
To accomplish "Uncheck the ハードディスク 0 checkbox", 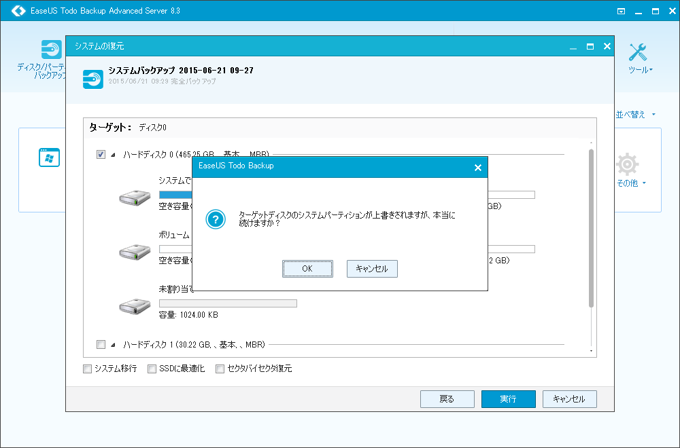I will (x=101, y=154).
